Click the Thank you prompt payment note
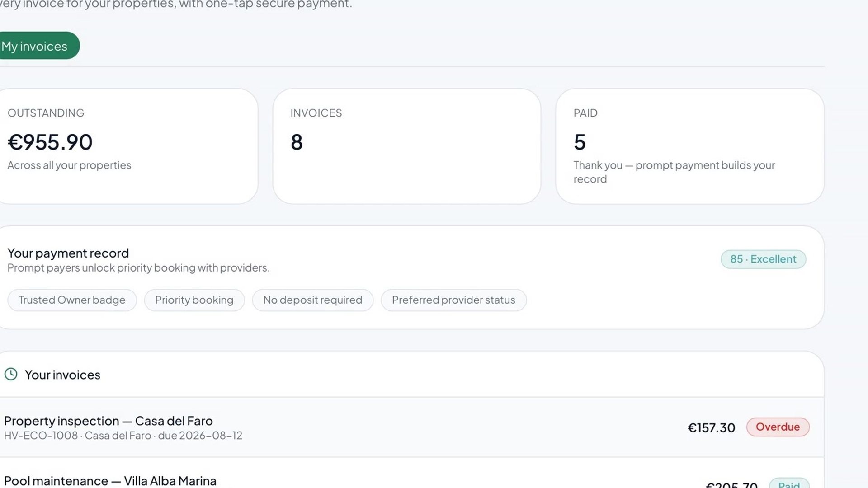The image size is (868, 488). click(x=674, y=172)
